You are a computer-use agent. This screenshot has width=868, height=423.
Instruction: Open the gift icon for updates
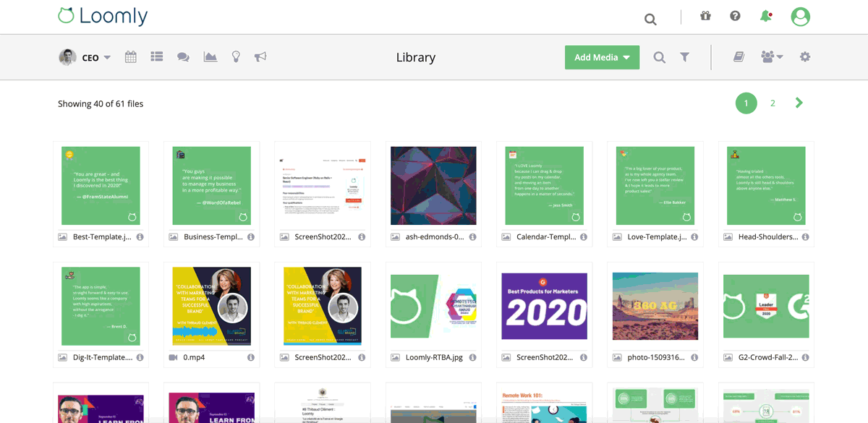point(705,15)
